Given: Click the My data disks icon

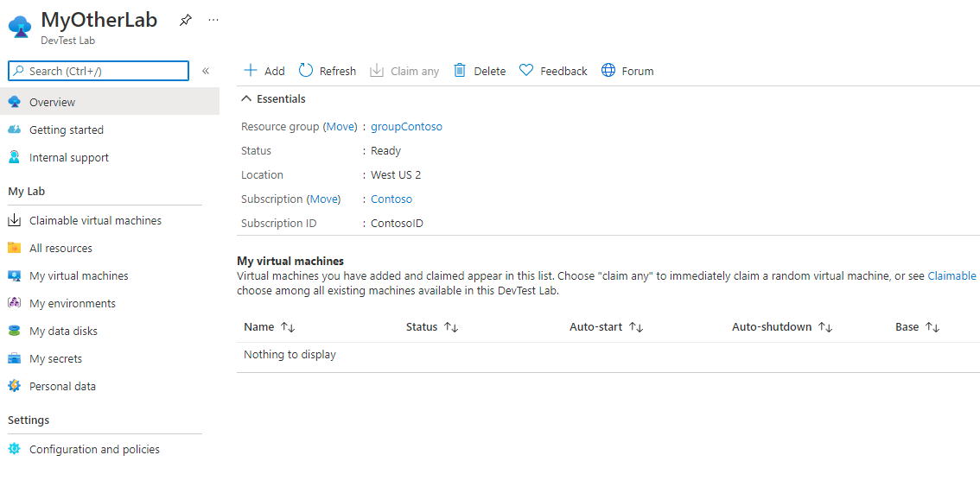Looking at the screenshot, I should [x=15, y=331].
